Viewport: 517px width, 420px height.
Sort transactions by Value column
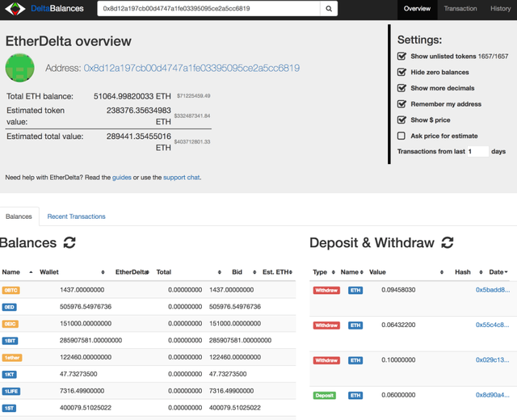point(406,272)
